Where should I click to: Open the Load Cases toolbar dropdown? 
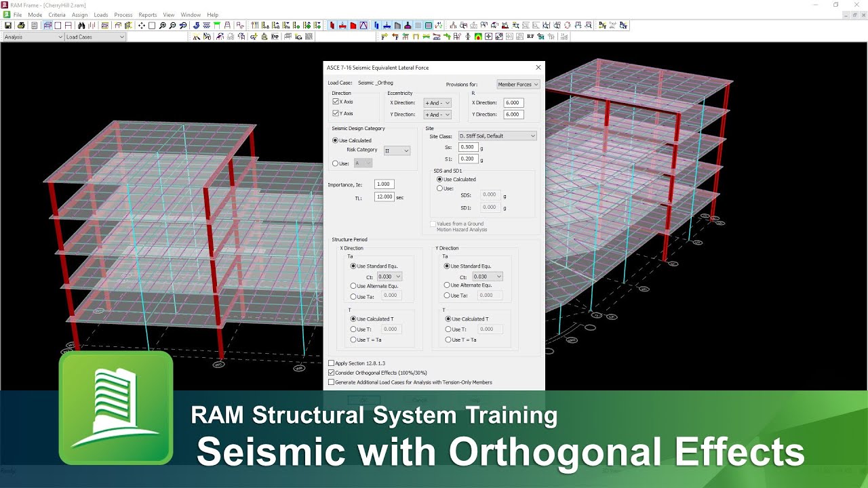point(95,37)
